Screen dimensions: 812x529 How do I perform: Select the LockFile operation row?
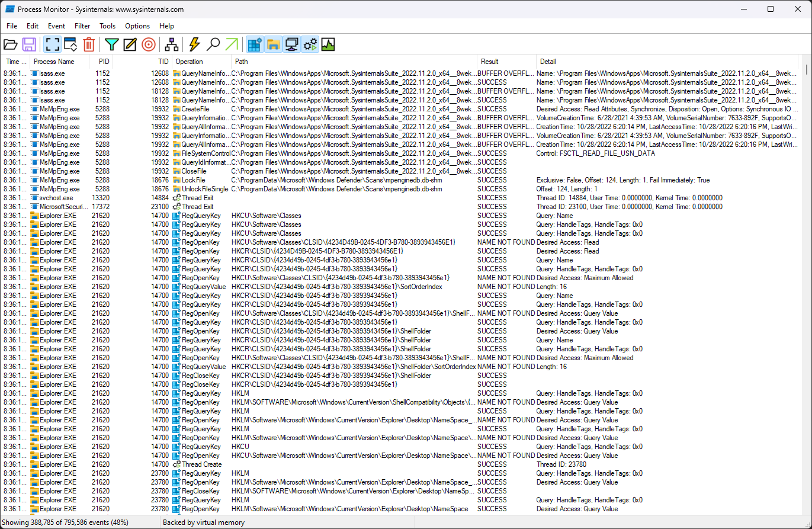pos(401,180)
